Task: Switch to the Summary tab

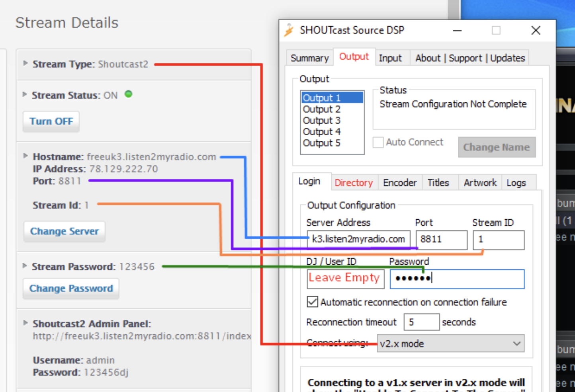Action: (x=309, y=58)
